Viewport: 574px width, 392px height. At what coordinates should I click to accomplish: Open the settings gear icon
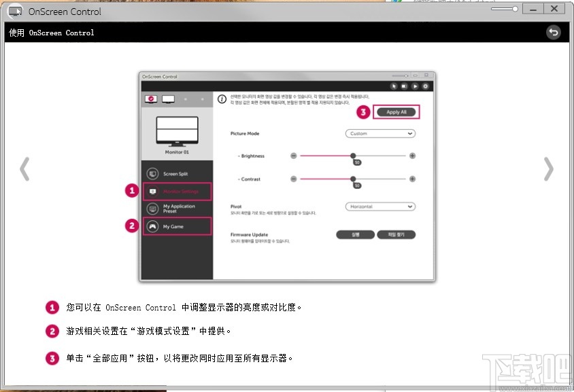425,85
